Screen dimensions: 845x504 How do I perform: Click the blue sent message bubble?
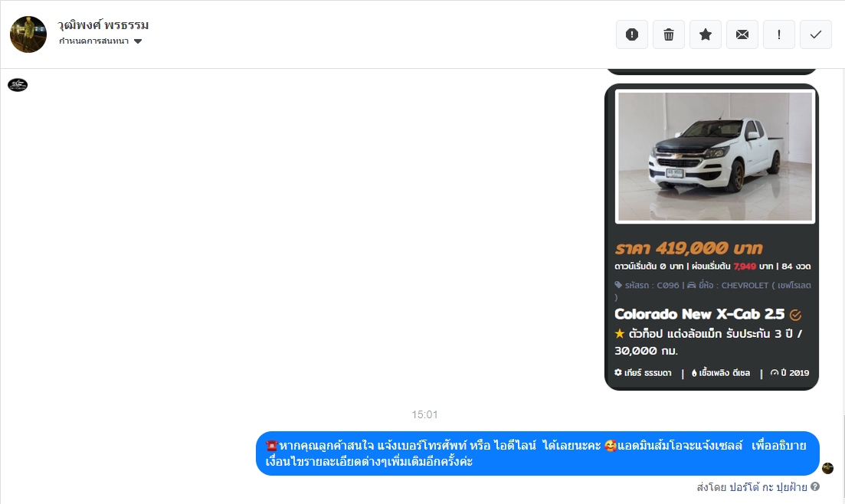click(537, 453)
